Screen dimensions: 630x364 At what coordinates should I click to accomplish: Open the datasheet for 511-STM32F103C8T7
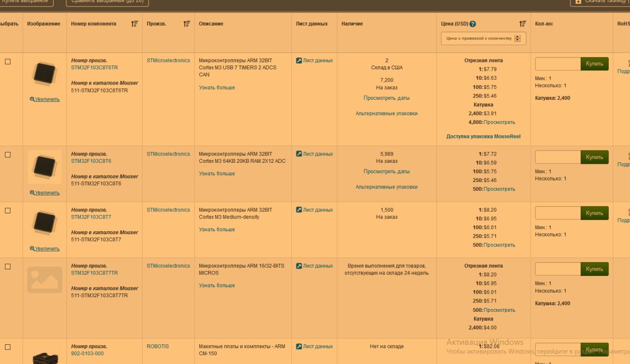click(x=315, y=210)
